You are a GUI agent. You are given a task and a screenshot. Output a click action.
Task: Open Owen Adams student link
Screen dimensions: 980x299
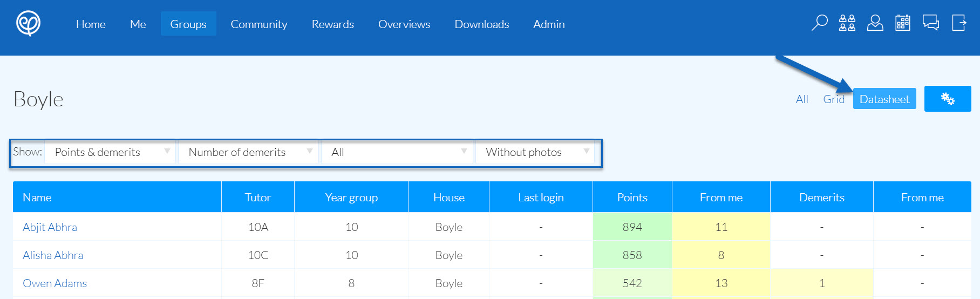55,283
